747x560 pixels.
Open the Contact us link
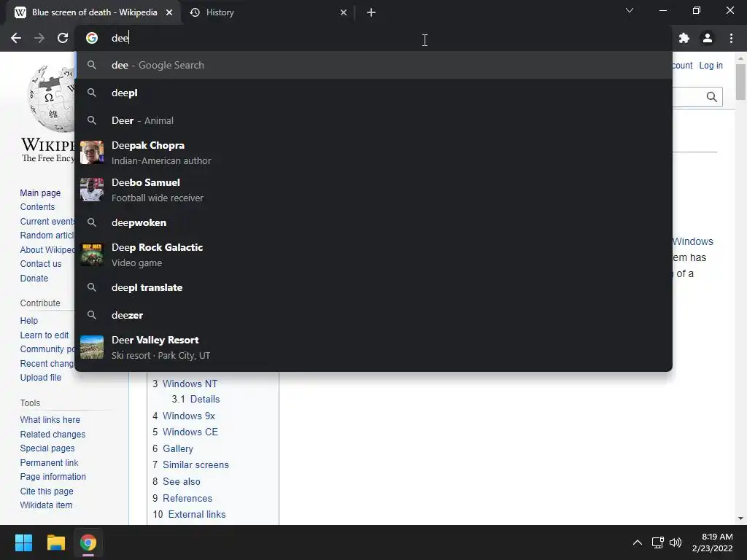41,263
